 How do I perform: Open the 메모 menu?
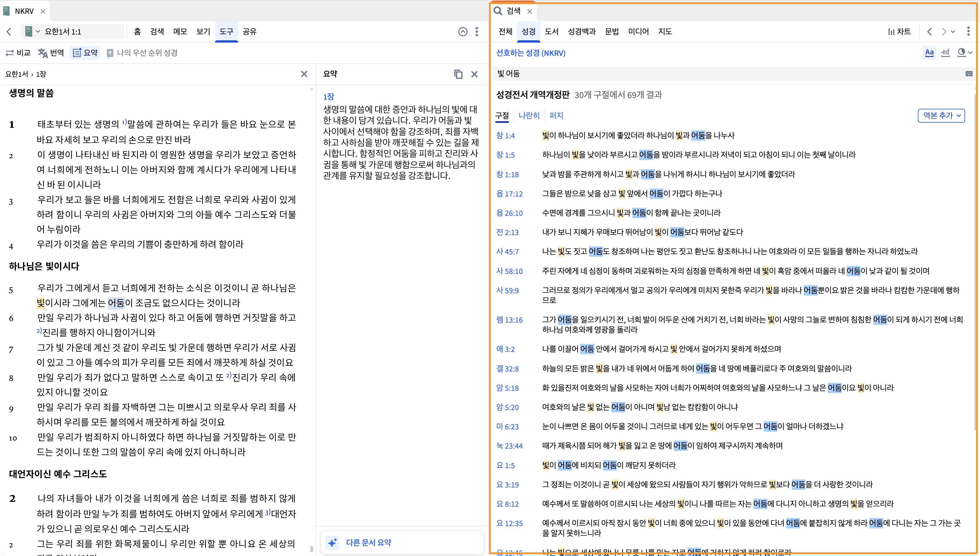tap(180, 32)
